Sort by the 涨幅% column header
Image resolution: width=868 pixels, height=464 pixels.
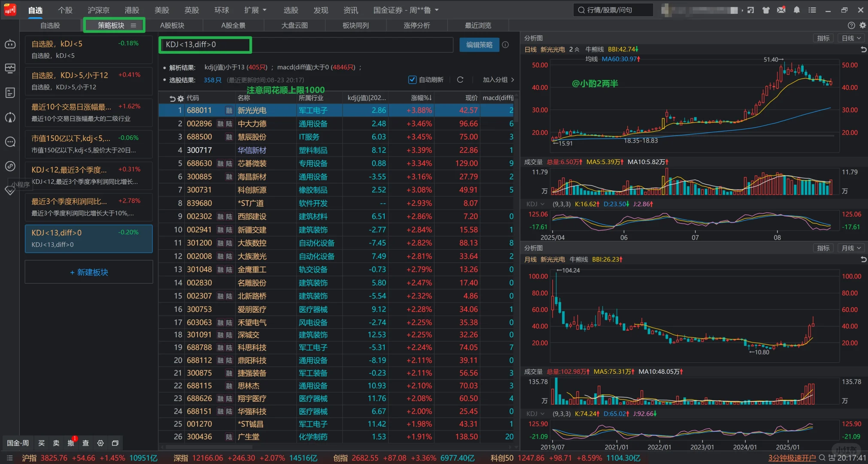point(421,98)
